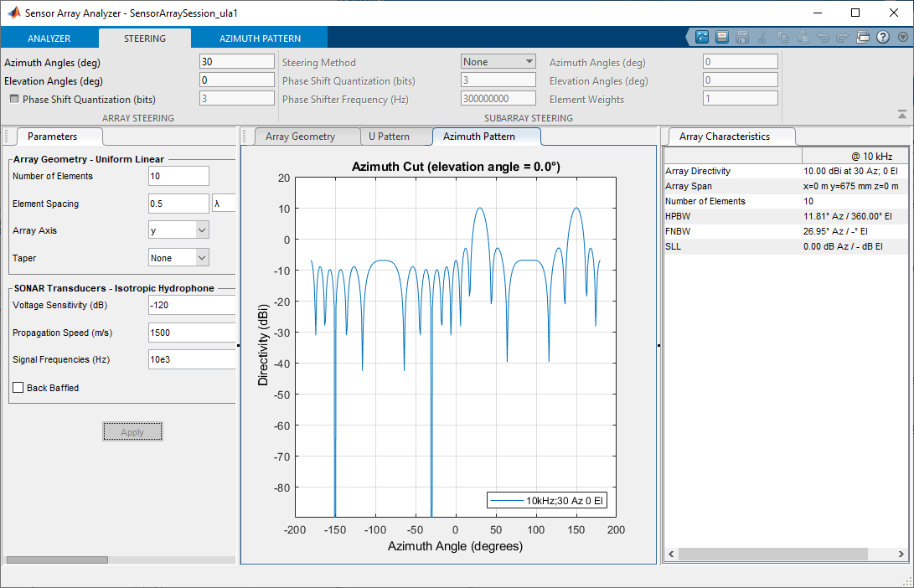Open the Array Geometry plot tab
914x588 pixels.
coord(300,137)
